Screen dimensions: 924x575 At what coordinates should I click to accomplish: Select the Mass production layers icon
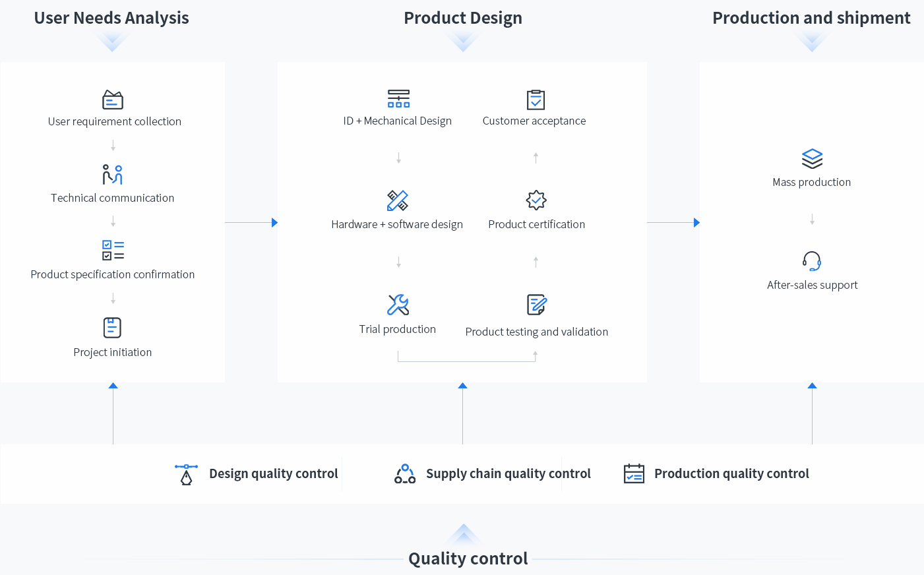[812, 159]
